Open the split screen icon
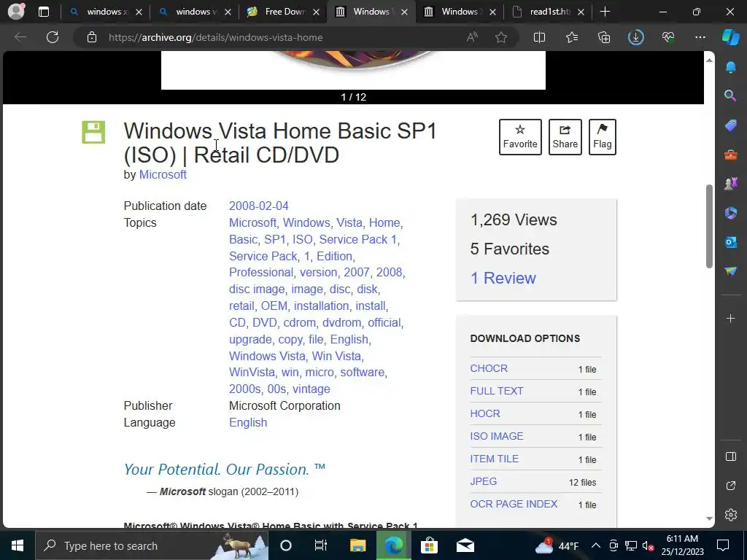This screenshot has height=560, width=747. point(539,37)
